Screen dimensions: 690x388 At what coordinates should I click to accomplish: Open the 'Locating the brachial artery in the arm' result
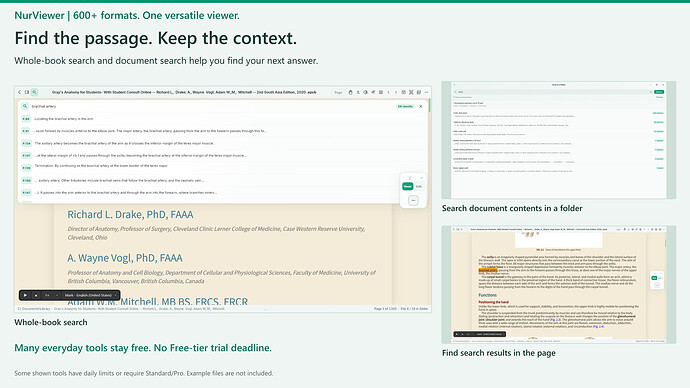63,119
